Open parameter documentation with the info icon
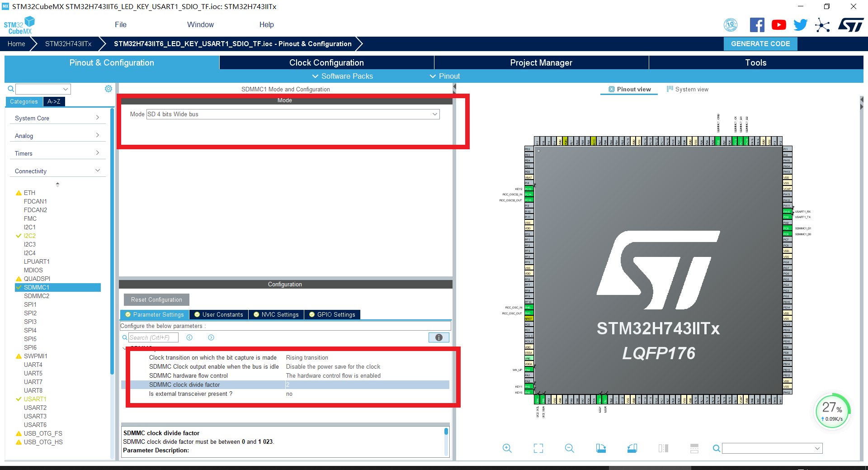Image resolution: width=868 pixels, height=470 pixels. point(438,337)
